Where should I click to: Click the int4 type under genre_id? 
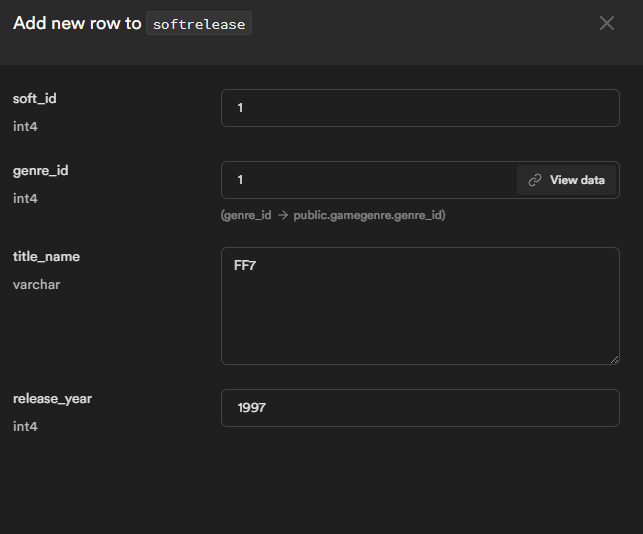(25, 199)
